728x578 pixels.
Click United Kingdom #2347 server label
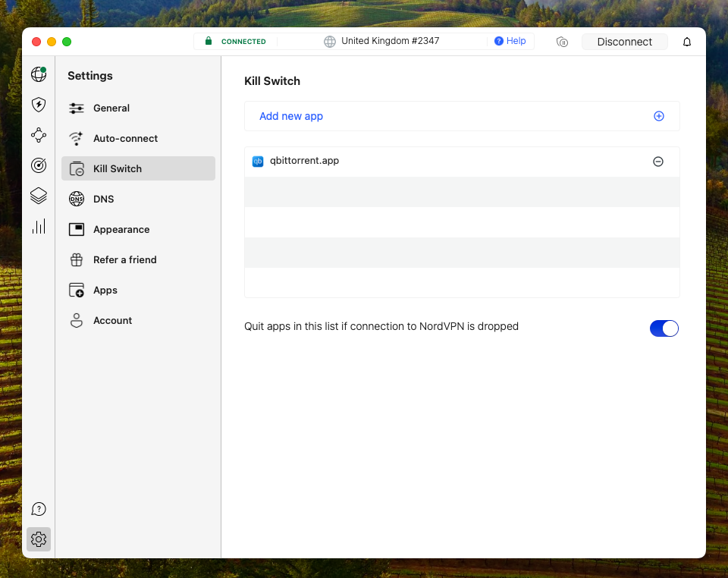click(390, 41)
